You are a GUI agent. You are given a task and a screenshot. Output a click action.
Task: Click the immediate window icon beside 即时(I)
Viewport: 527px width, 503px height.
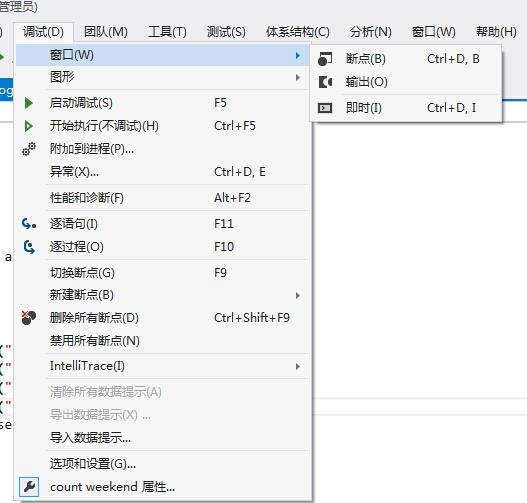click(x=325, y=108)
